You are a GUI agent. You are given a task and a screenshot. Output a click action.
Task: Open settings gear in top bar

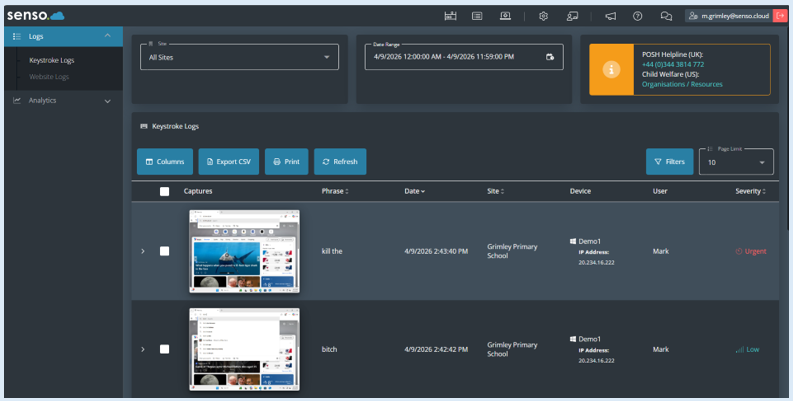(x=543, y=16)
